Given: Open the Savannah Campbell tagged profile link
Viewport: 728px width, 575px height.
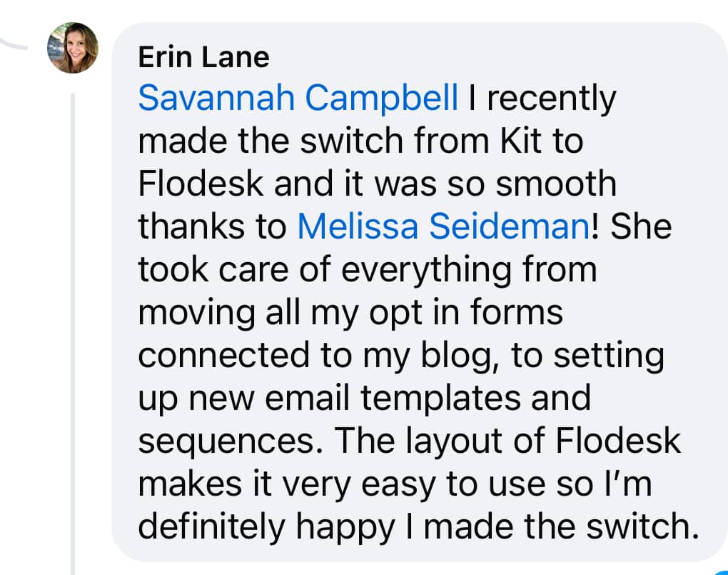Looking at the screenshot, I should 298,98.
